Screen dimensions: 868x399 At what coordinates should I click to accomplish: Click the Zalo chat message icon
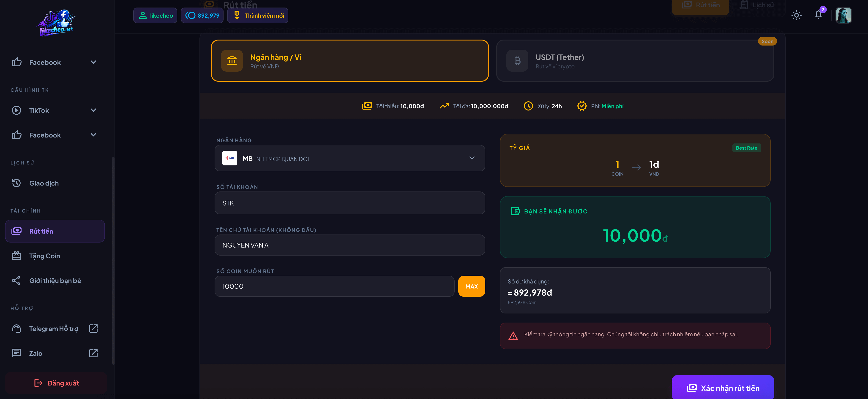point(16,353)
